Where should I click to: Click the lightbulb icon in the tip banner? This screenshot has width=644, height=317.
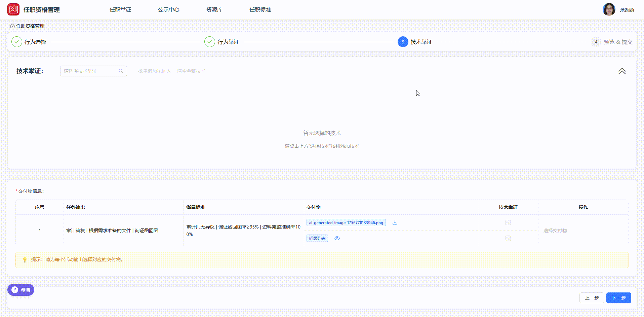coord(24,259)
